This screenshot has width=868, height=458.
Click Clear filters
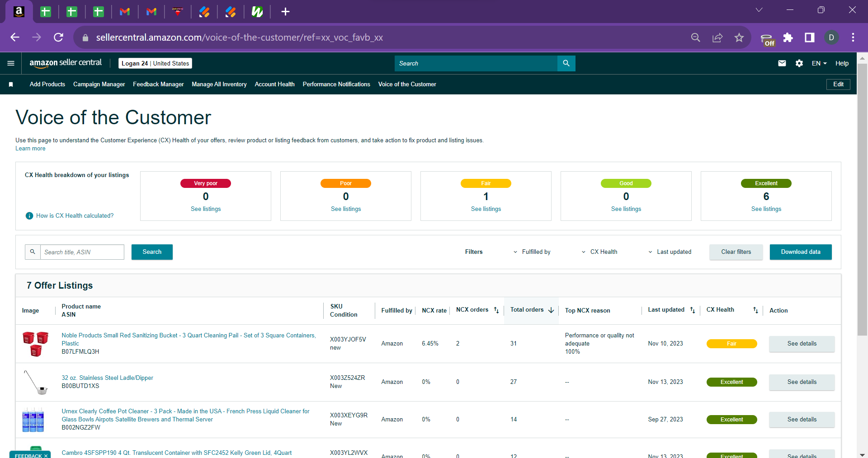[736, 252]
